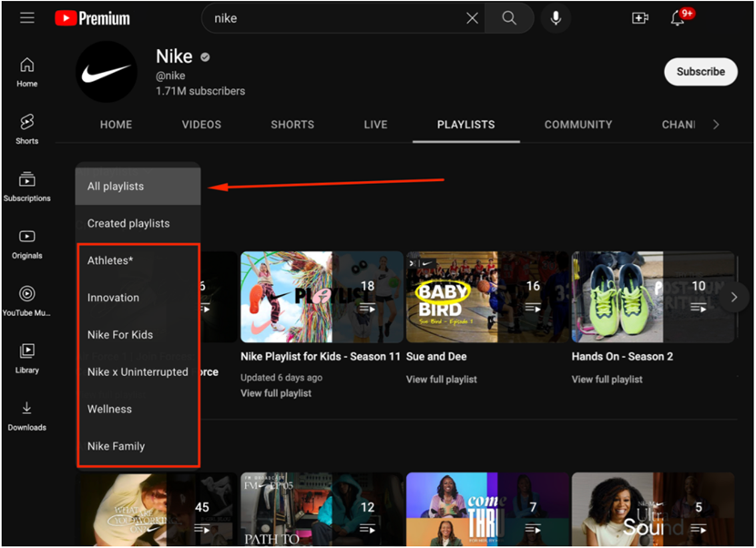
Task: Switch to the LIVE tab
Action: click(375, 125)
